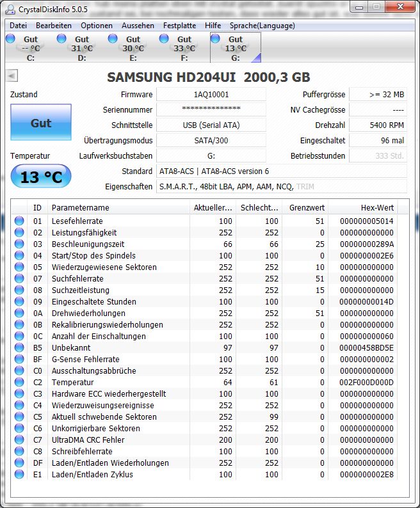Image resolution: width=420 pixels, height=508 pixels.
Task: Click the previous disk arrow button
Action: tap(12, 76)
